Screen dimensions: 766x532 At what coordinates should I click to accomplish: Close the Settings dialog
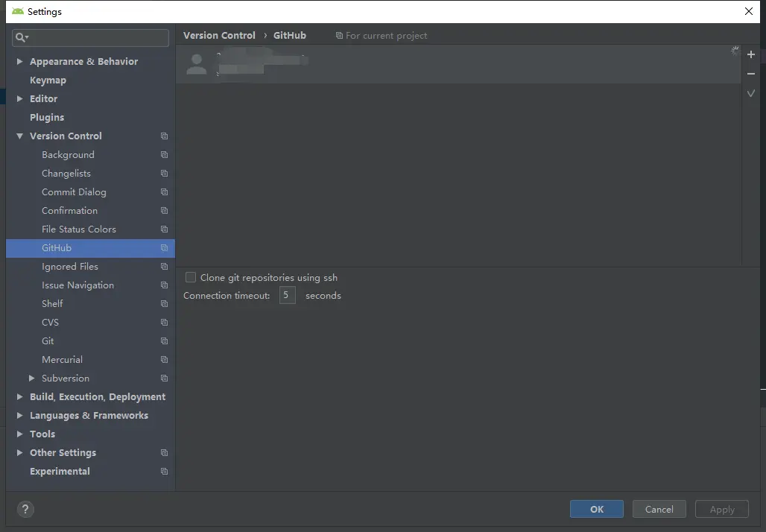point(748,11)
